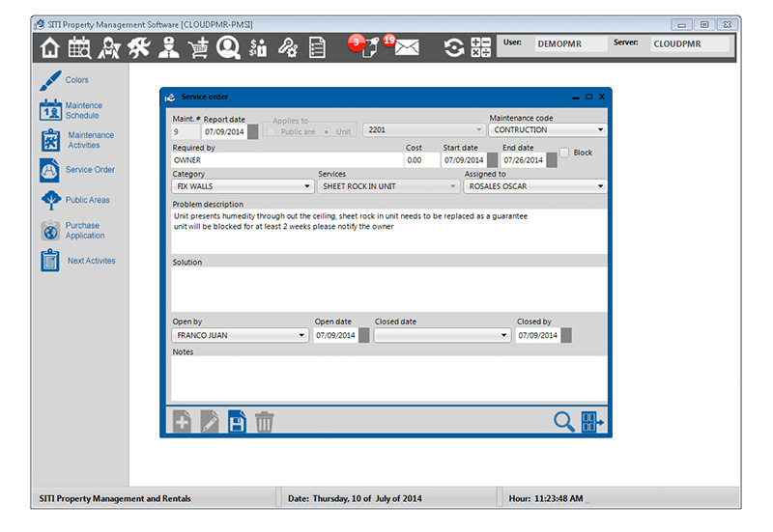Image resolution: width=773 pixels, height=532 pixels.
Task: Open the envelope messages icon with 19 badge
Action: click(406, 47)
